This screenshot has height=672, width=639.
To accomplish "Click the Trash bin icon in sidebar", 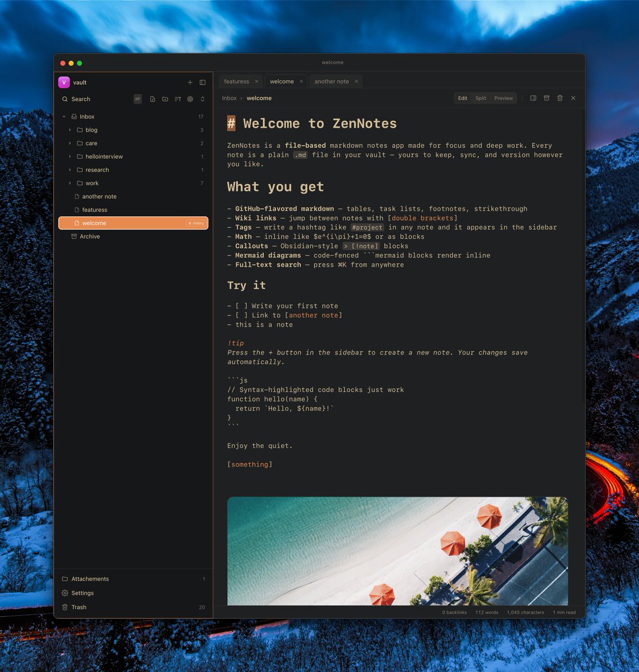I will [x=65, y=607].
